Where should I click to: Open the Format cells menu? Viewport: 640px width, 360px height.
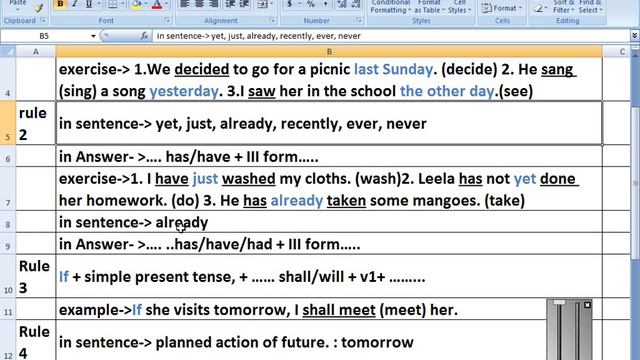tap(502, 8)
